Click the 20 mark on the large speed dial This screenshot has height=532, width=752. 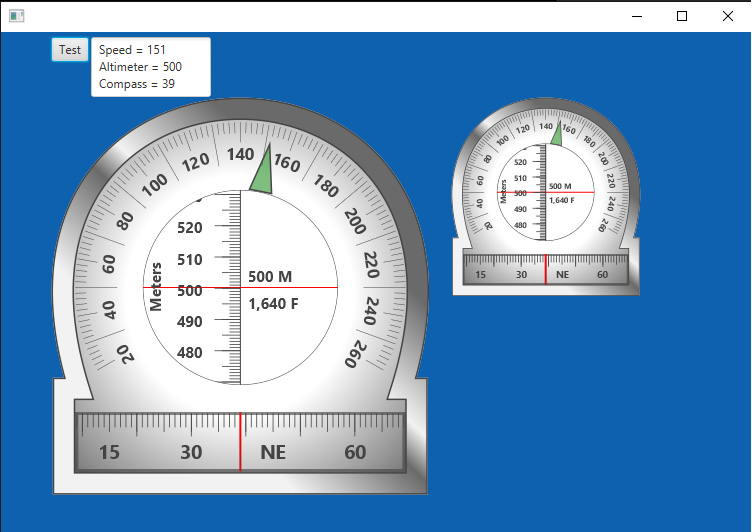click(x=125, y=354)
